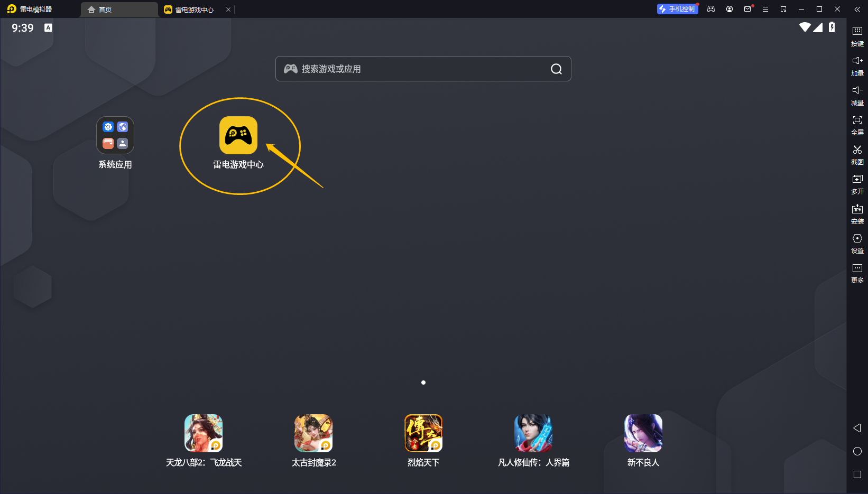Click the Wi-Fi status icon
868x494 pixels.
pos(805,27)
